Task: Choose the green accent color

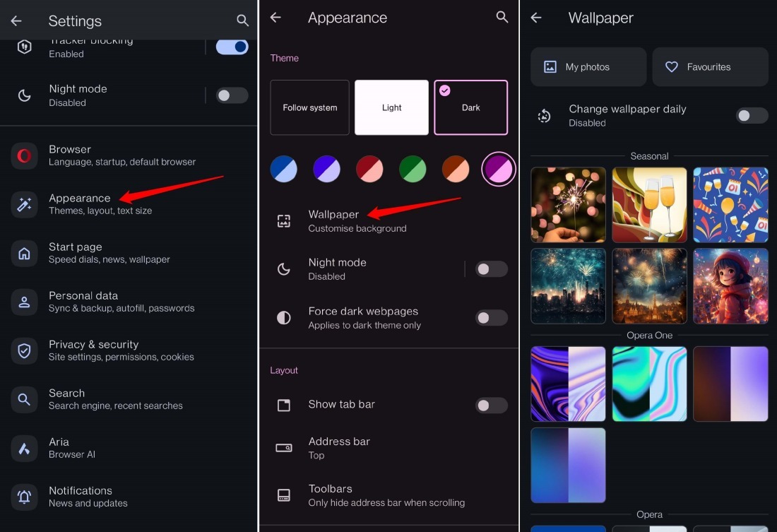Action: (x=413, y=169)
